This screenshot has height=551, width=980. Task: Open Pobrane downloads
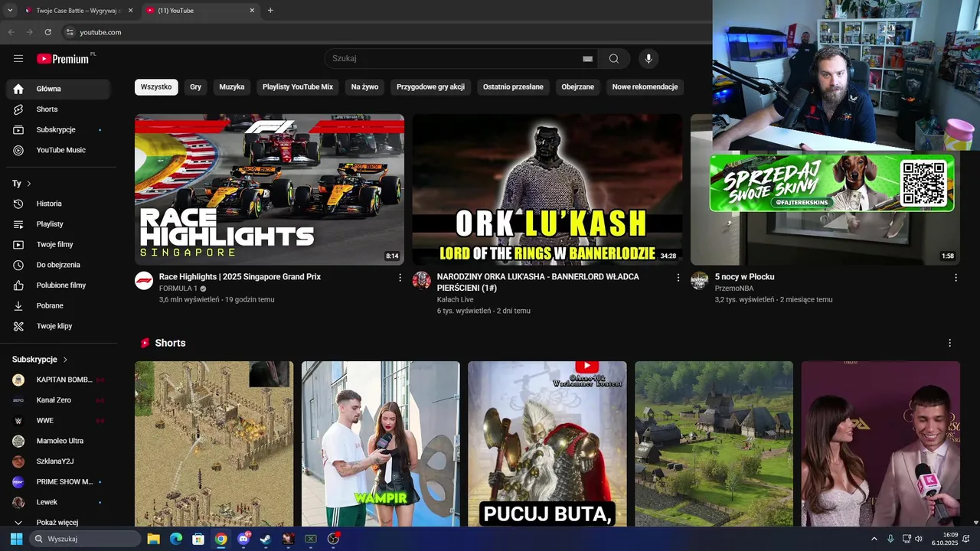click(58, 305)
